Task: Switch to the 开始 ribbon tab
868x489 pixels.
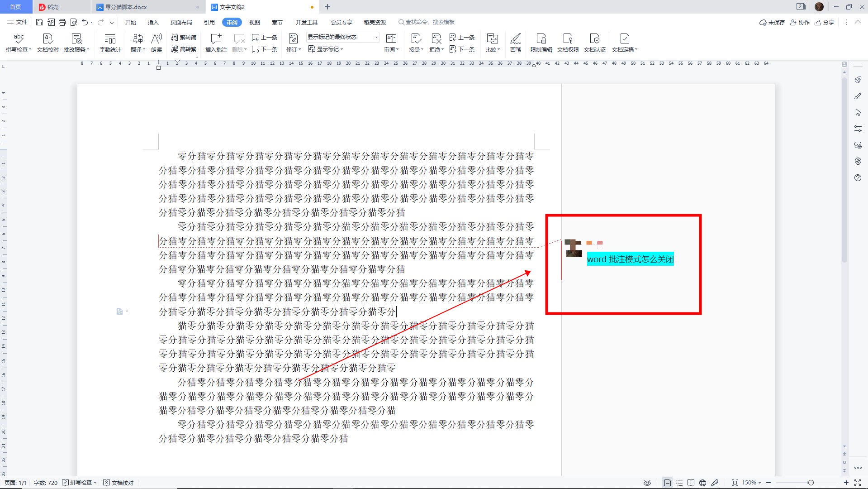Action: click(131, 22)
